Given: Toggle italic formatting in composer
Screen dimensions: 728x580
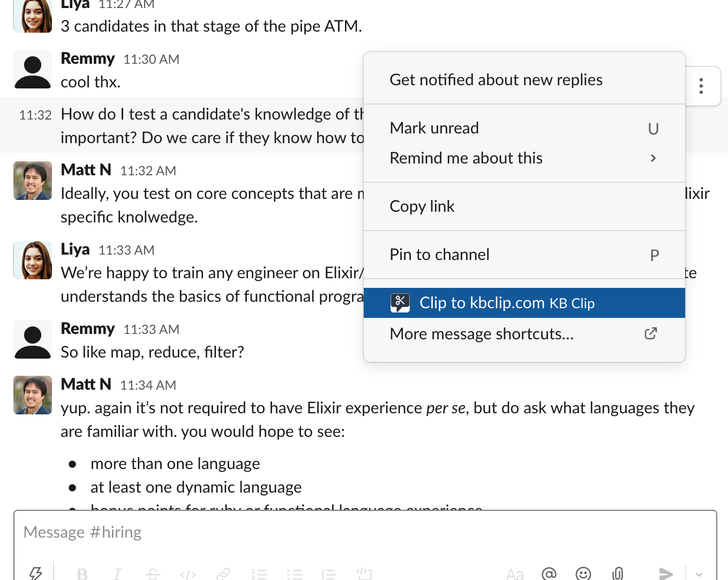Looking at the screenshot, I should 117,574.
